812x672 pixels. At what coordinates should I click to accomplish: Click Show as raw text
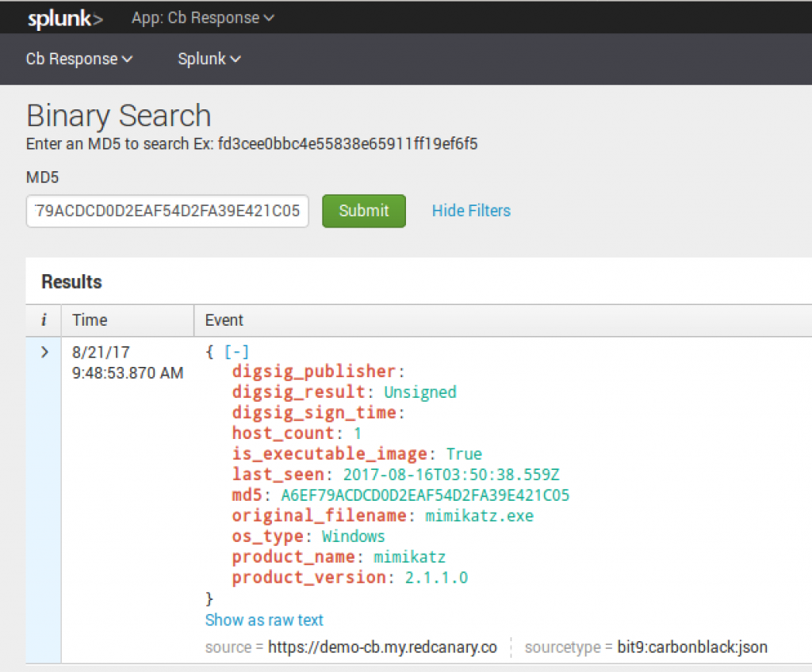264,620
